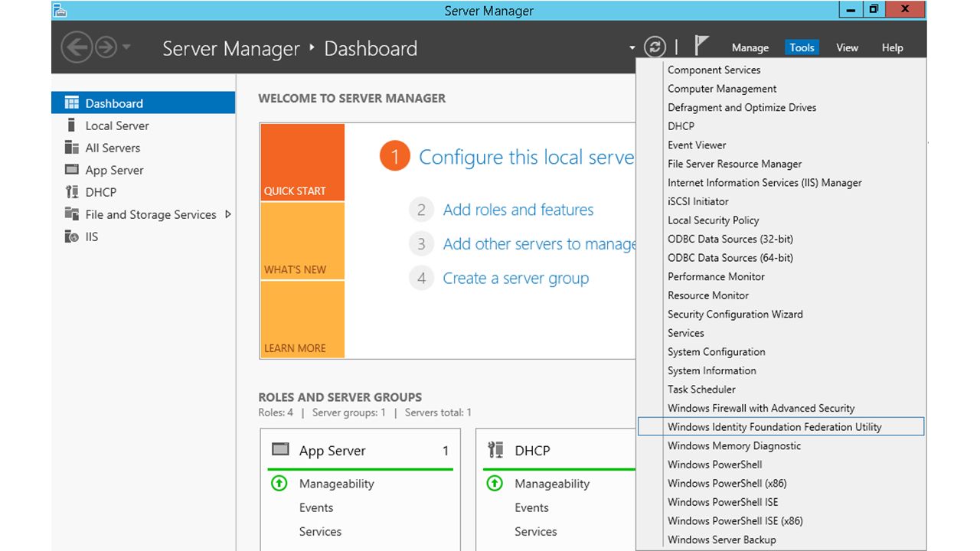Click the Dashboard icon in sidebar
The image size is (980, 551).
click(x=72, y=103)
